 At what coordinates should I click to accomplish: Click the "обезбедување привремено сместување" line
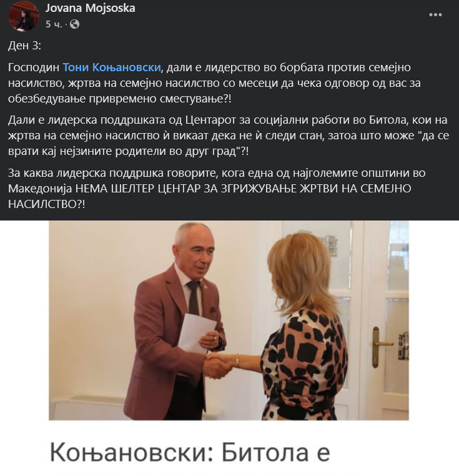click(120, 99)
